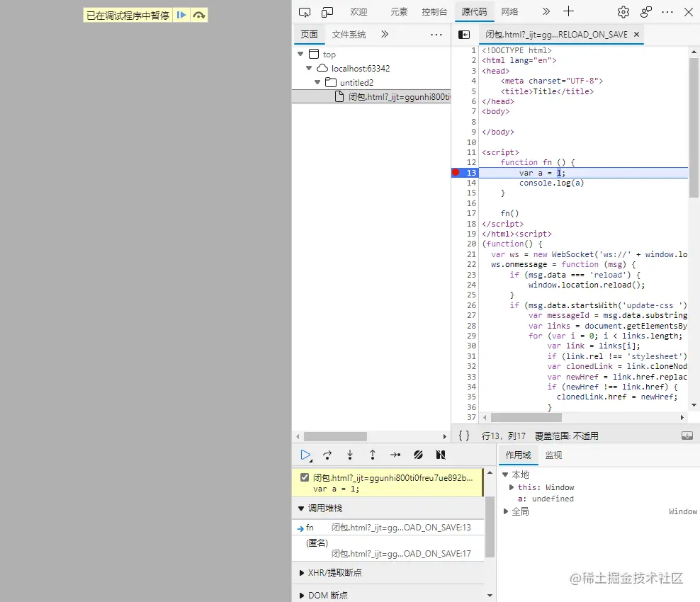
Task: Collapse the localhost:63342 node
Action: point(309,68)
